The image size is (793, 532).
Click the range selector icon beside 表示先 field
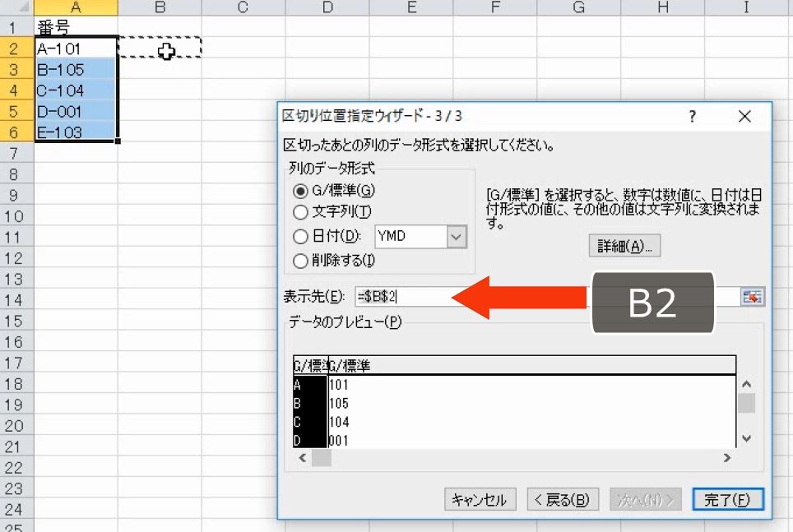click(753, 298)
